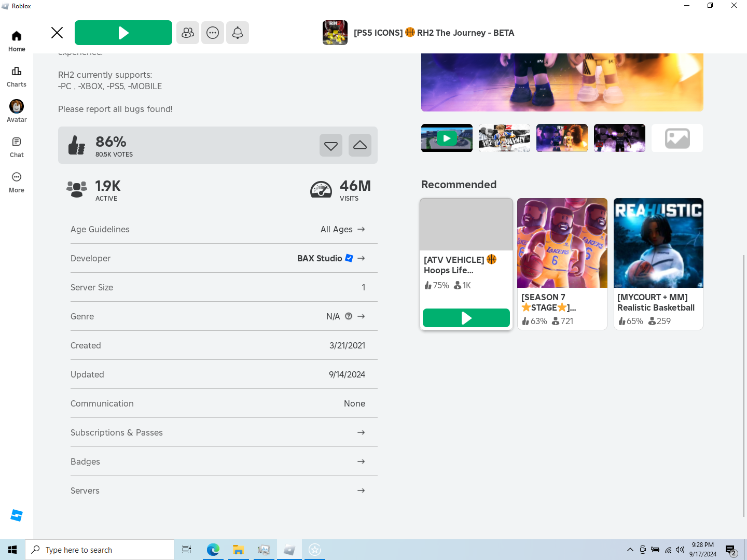The height and width of the screenshot is (560, 747).
Task: Expand the Badges row
Action: pos(224,461)
